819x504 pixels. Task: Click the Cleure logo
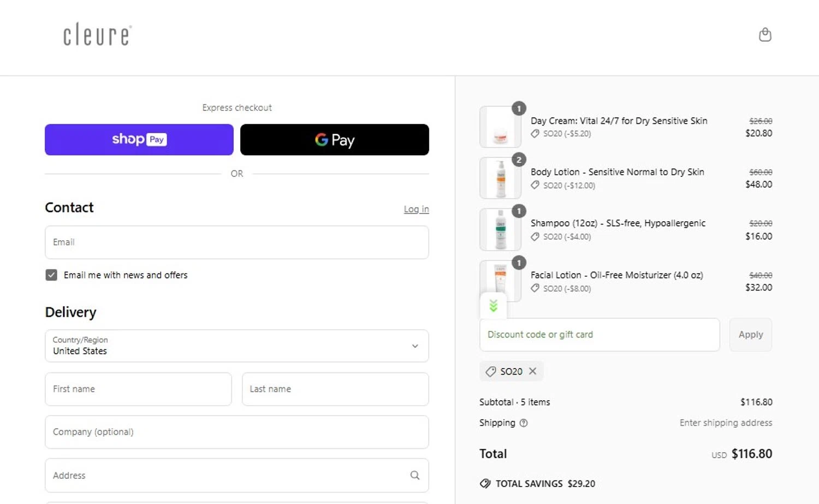[x=97, y=34]
